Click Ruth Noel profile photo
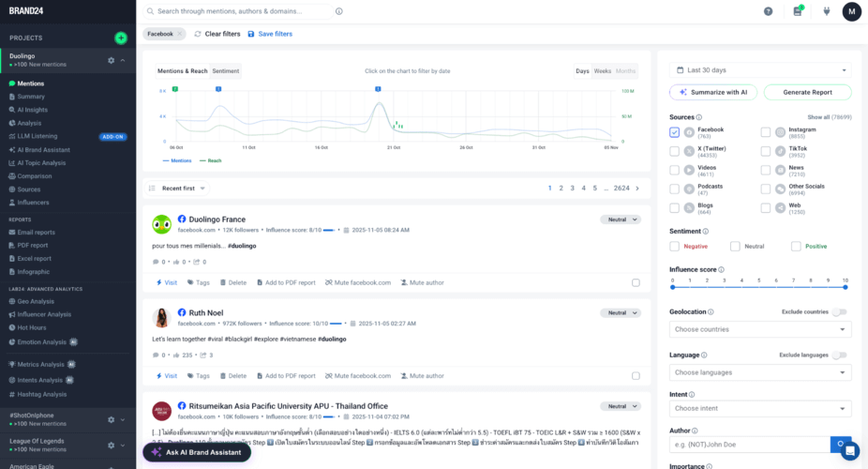This screenshot has width=868, height=469. tap(161, 318)
